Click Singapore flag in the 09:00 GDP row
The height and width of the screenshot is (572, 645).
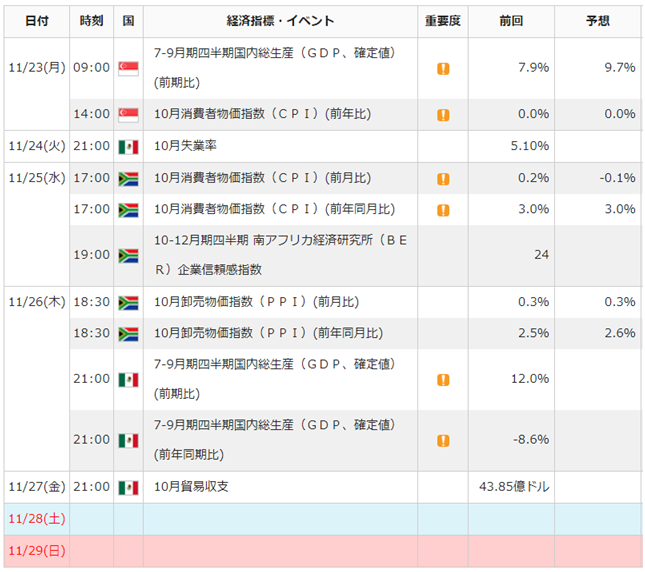128,68
